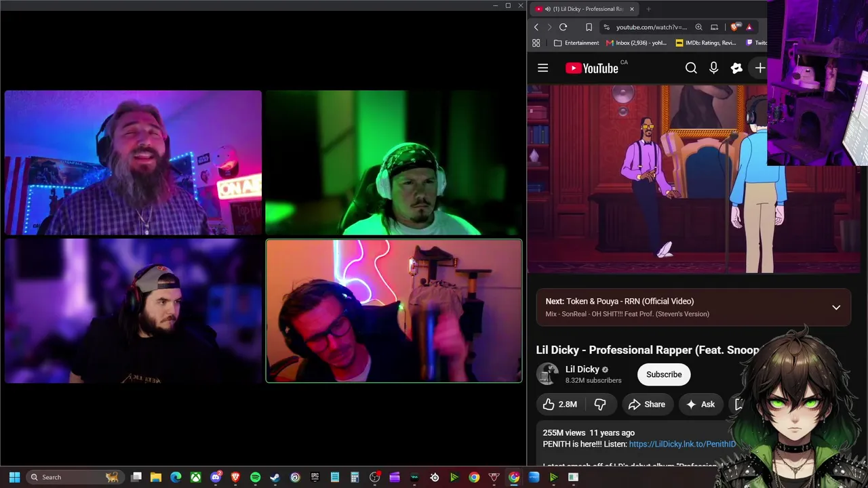Open YouTube Create plus button

tap(759, 68)
